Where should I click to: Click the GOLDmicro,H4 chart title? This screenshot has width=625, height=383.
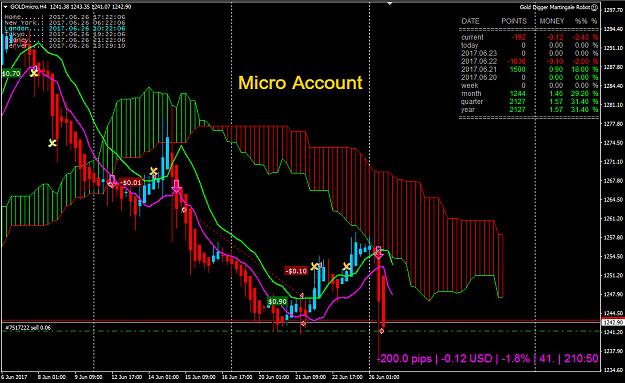[x=28, y=7]
